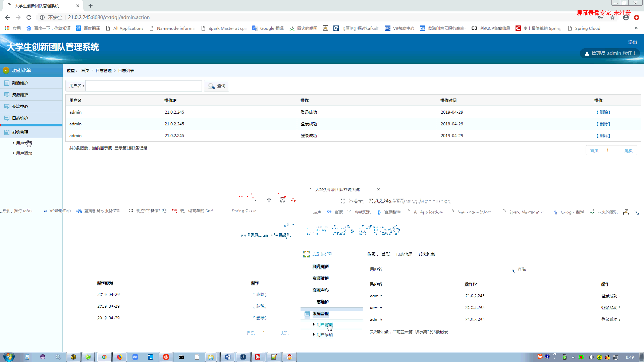Open the Chrome profile avatar icon
This screenshot has height=362, width=644.
[x=626, y=17]
